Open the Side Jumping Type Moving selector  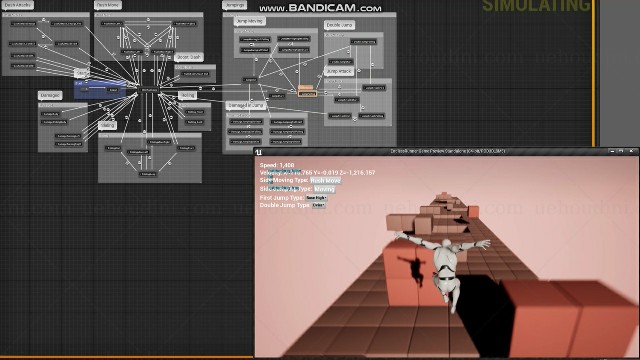point(324,189)
